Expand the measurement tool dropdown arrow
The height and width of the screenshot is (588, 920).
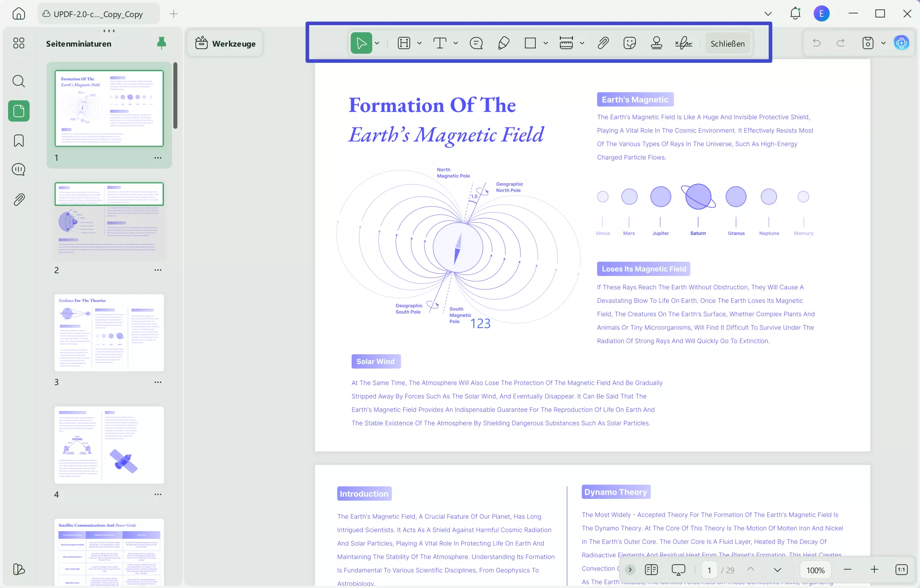click(x=582, y=43)
